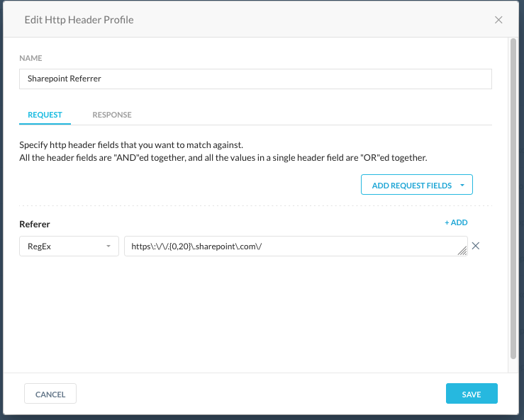This screenshot has height=420, width=524.
Task: Select the Referer field label
Action: 35,225
